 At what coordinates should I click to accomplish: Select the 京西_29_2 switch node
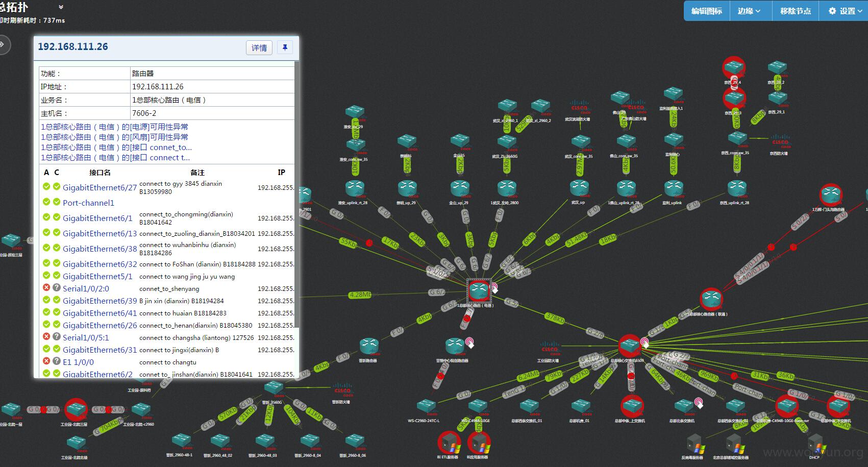777,67
